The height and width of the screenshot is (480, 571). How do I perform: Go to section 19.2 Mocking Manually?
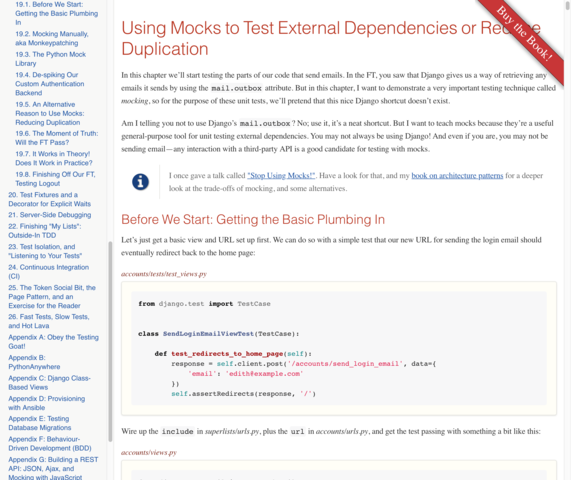[x=52, y=38]
